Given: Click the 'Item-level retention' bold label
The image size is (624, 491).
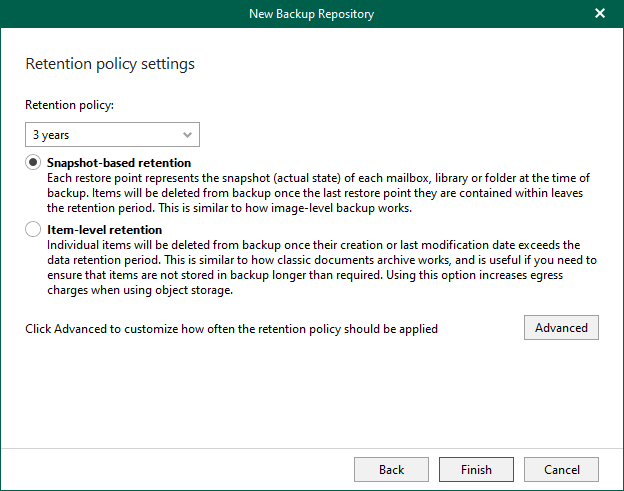Looking at the screenshot, I should coord(104,230).
